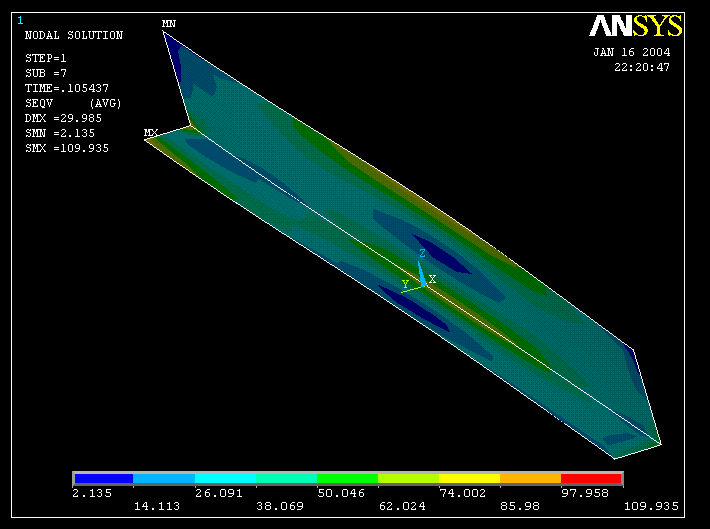Click legend value 62.024
This screenshot has width=710, height=529.
402,506
